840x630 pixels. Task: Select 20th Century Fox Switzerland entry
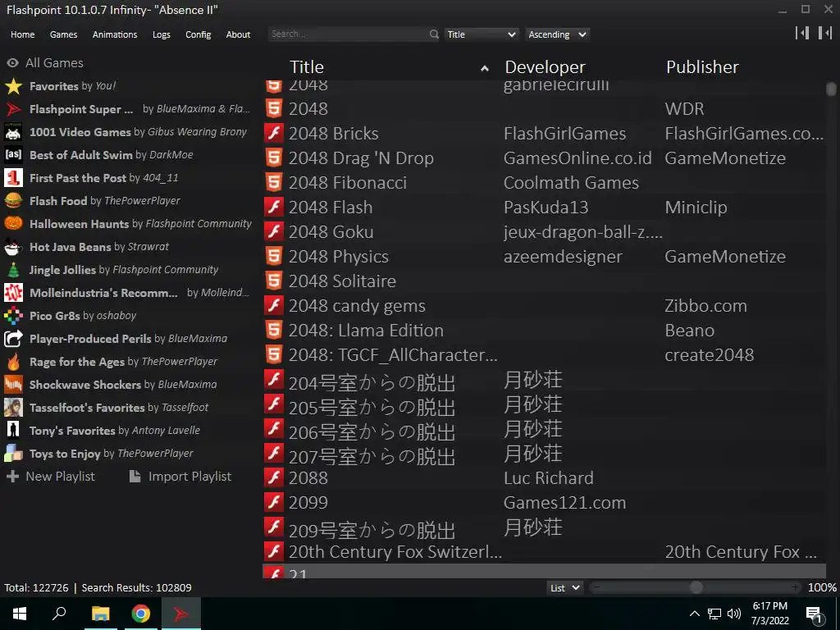pos(545,551)
